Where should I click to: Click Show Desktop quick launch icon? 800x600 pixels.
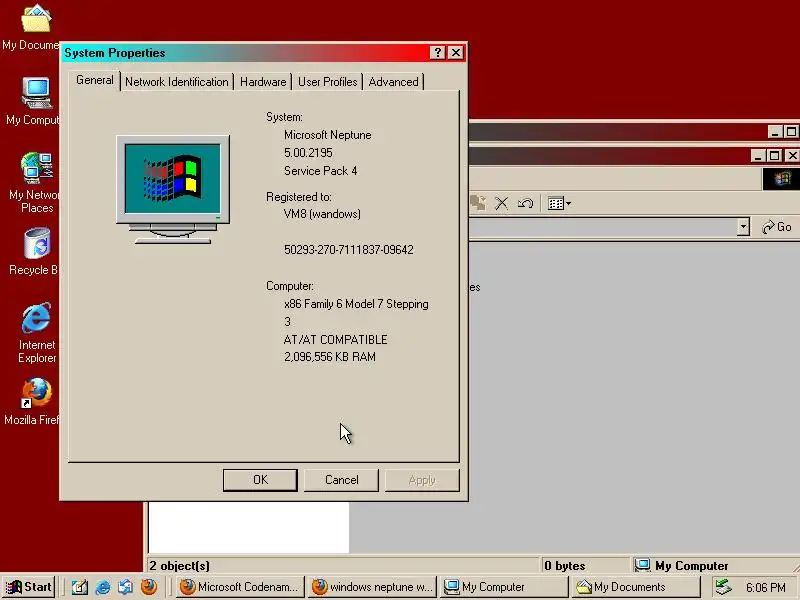[x=79, y=587]
